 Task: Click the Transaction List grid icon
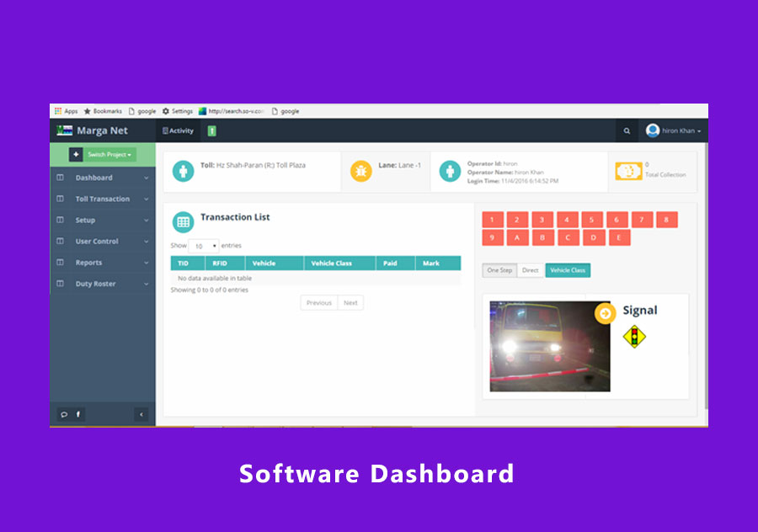(x=183, y=222)
